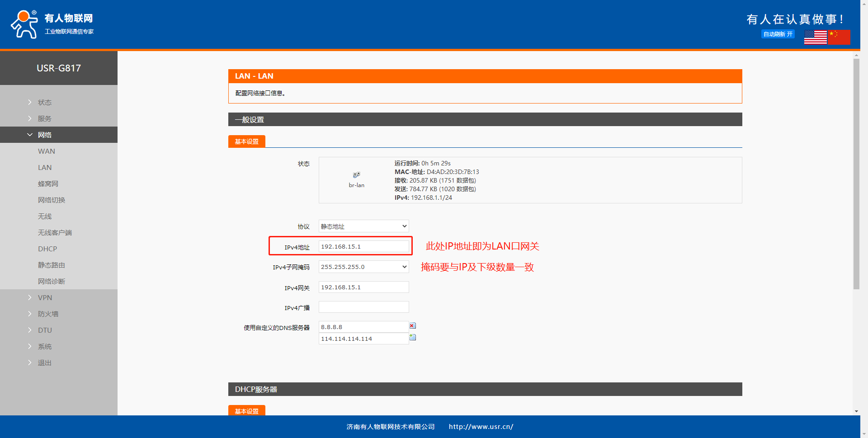Click the empty IPv4 broadcast field
868x438 pixels.
pos(363,307)
